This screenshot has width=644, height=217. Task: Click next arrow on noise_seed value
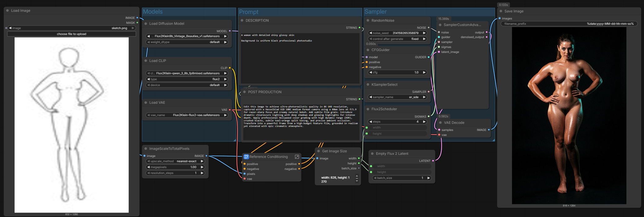pos(424,33)
